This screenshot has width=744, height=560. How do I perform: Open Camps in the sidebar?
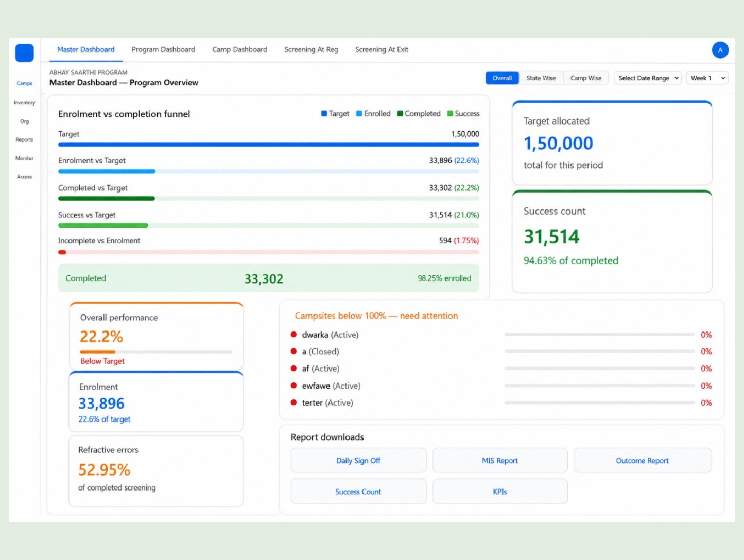[24, 83]
